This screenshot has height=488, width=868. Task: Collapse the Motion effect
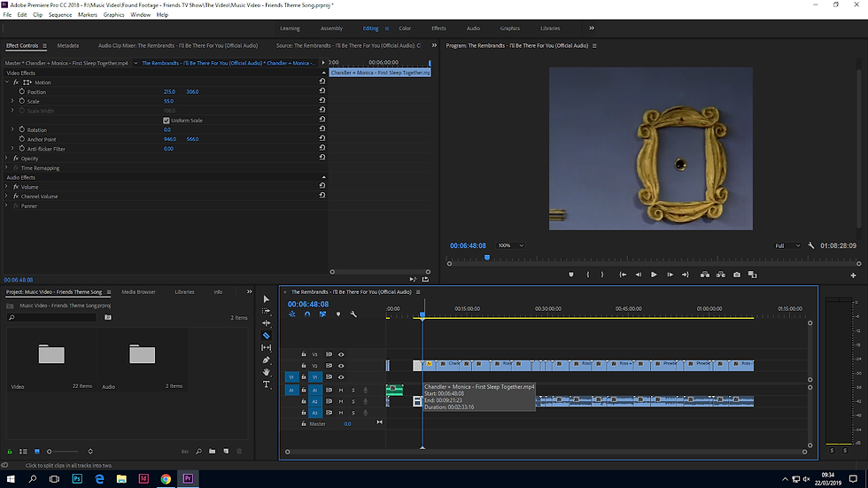coord(7,81)
